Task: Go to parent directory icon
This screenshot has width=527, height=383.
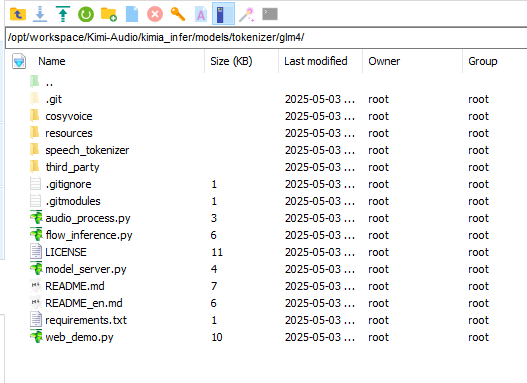Action: click(x=18, y=14)
